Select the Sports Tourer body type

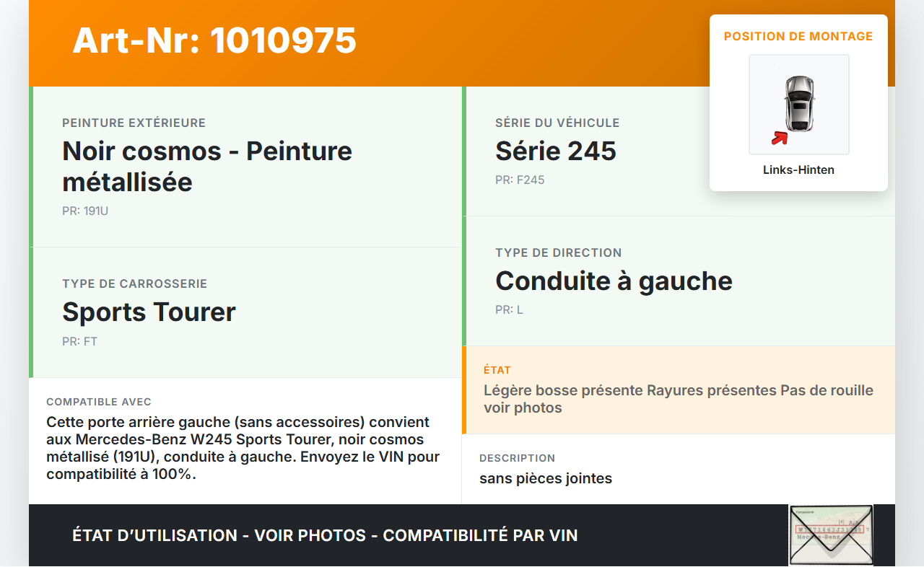[149, 312]
